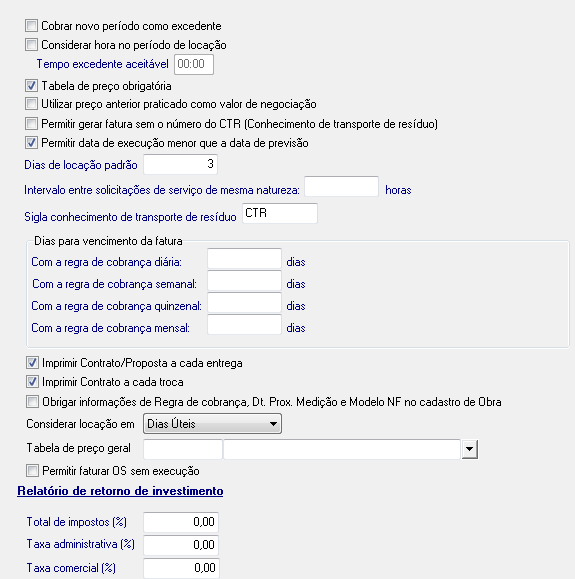Focus the Tempo excedente aceitável time field

(x=194, y=64)
